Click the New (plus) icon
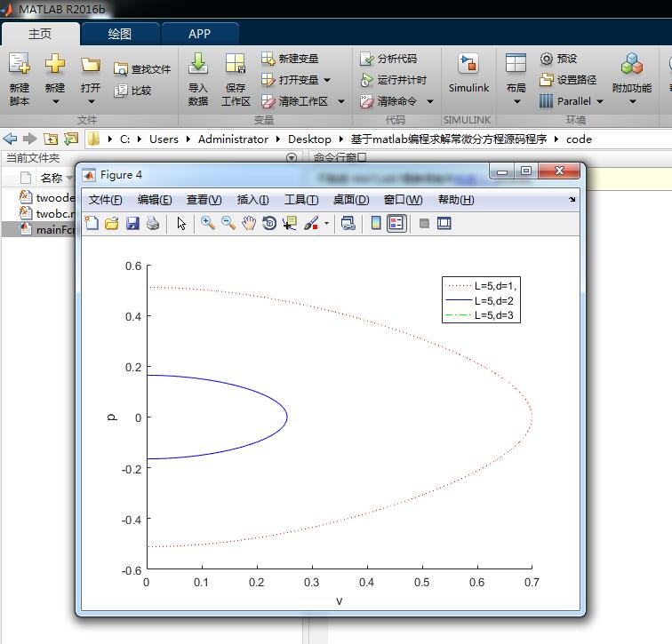This screenshot has height=644, width=672. [55, 64]
